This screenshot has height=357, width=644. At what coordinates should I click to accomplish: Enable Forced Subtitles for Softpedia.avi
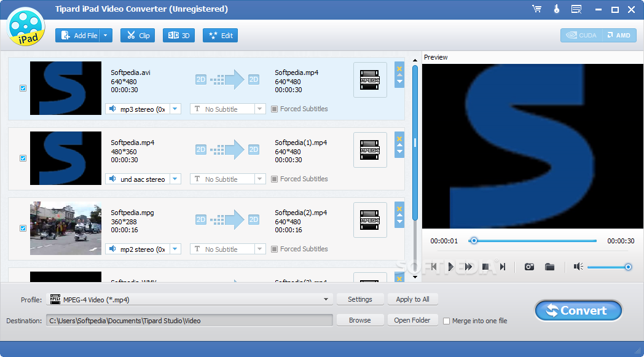[274, 109]
